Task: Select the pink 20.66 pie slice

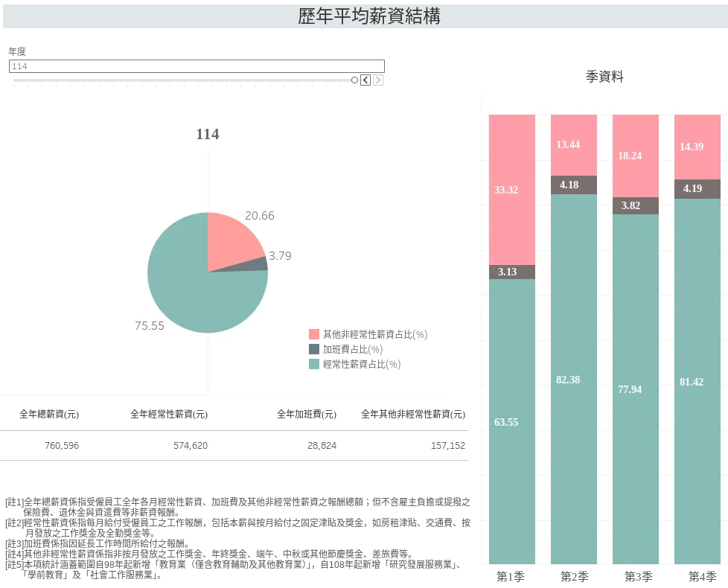Action: point(229,239)
